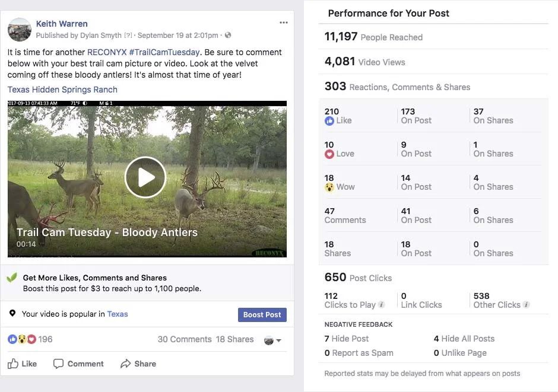Screen dimensions: 558x392
Task: Open the post options three-dot menu
Action: (x=284, y=23)
